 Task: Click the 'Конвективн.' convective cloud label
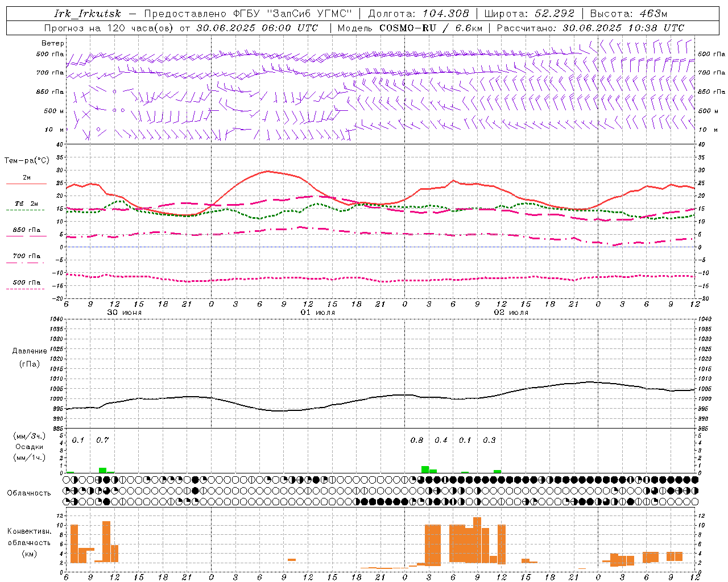(29, 531)
